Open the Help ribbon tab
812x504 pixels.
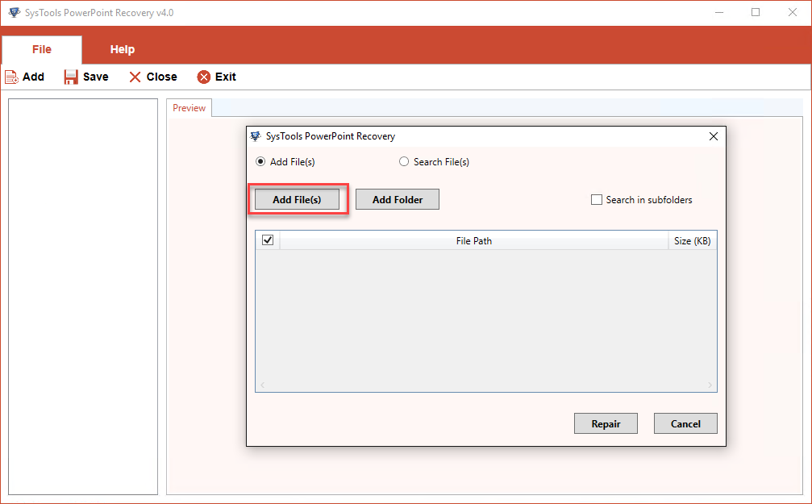coord(123,50)
